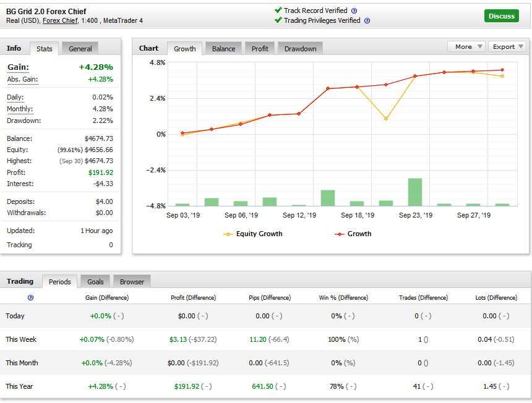Open the Export dropdown menu
Screen dimensions: 532x403
(507, 46)
